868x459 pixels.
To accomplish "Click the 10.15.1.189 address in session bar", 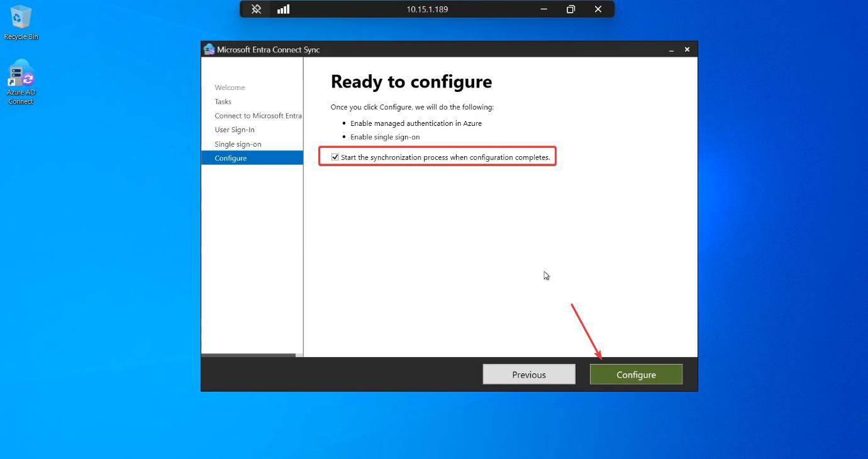I will [427, 9].
